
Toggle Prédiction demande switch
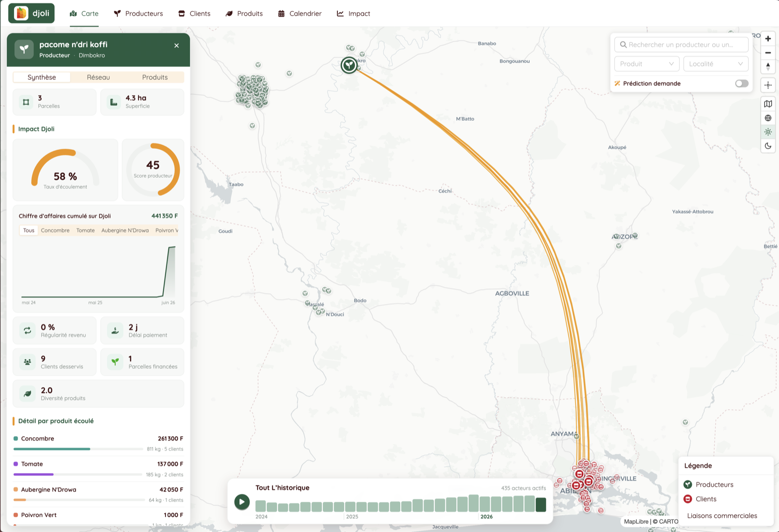point(742,84)
